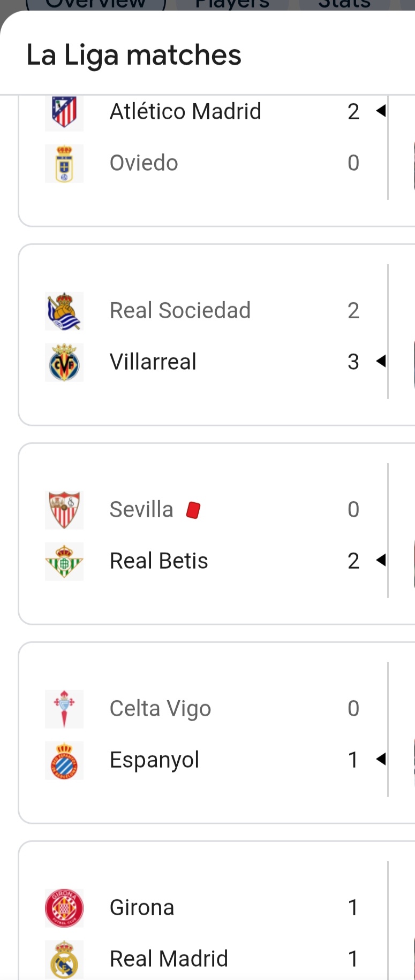
Task: Click the Sevilla club crest
Action: (x=64, y=510)
